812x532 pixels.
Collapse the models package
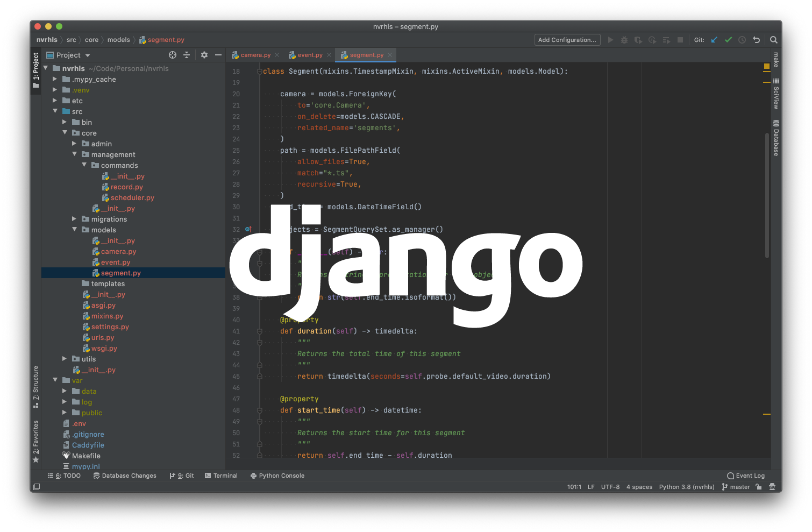74,230
